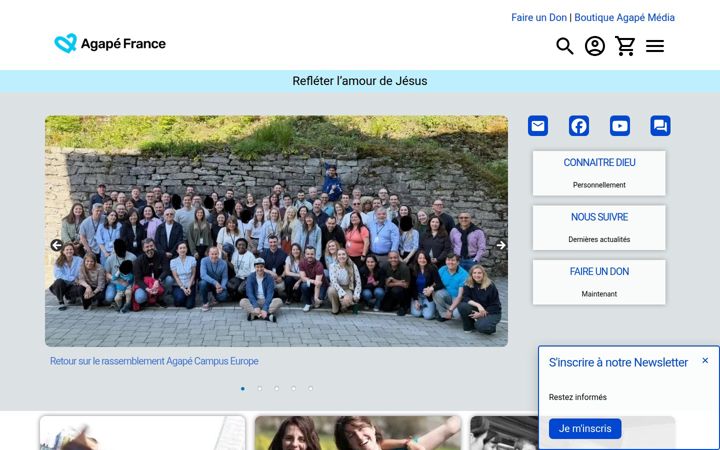Image resolution: width=720 pixels, height=450 pixels.
Task: Click the chat bubbles icon
Action: click(660, 125)
